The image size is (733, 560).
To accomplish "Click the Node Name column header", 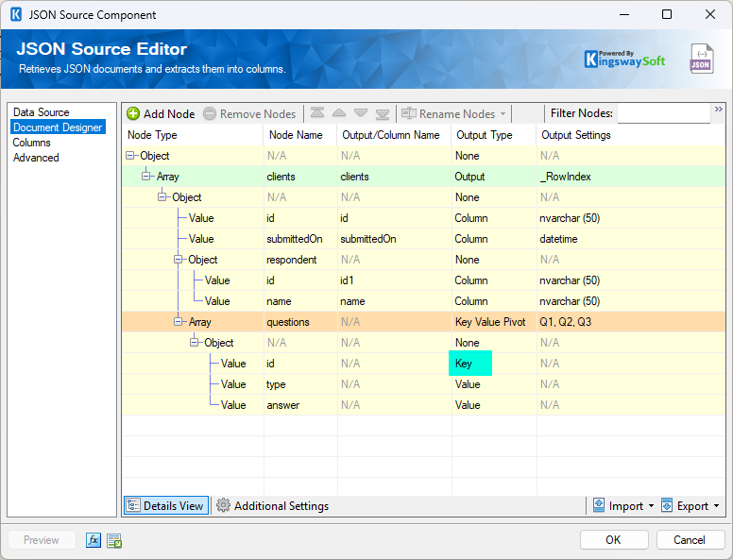I will coord(300,135).
